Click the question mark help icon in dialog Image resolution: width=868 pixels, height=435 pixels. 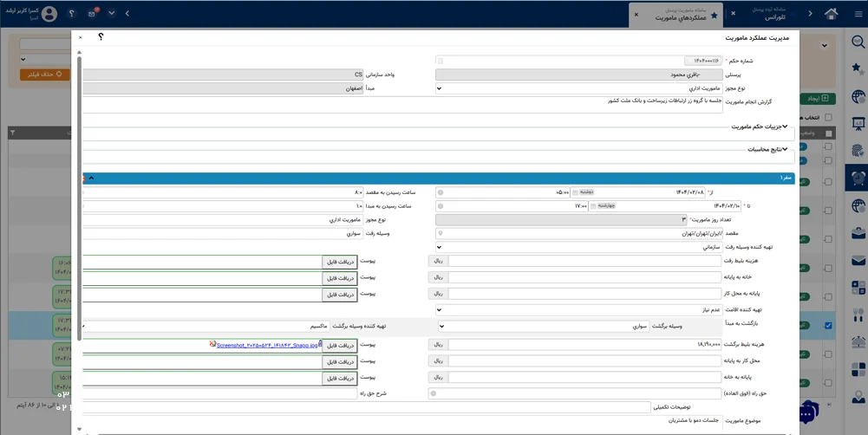pyautogui.click(x=101, y=37)
